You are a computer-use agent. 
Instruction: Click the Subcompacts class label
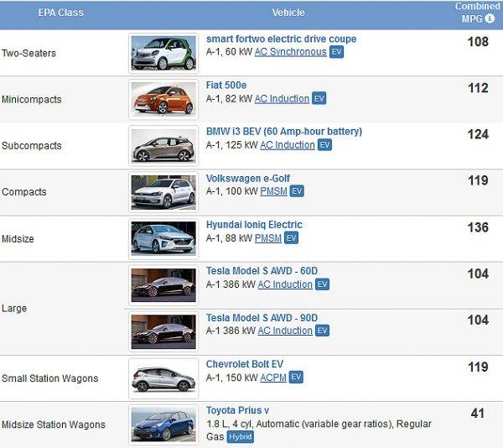pos(32,146)
